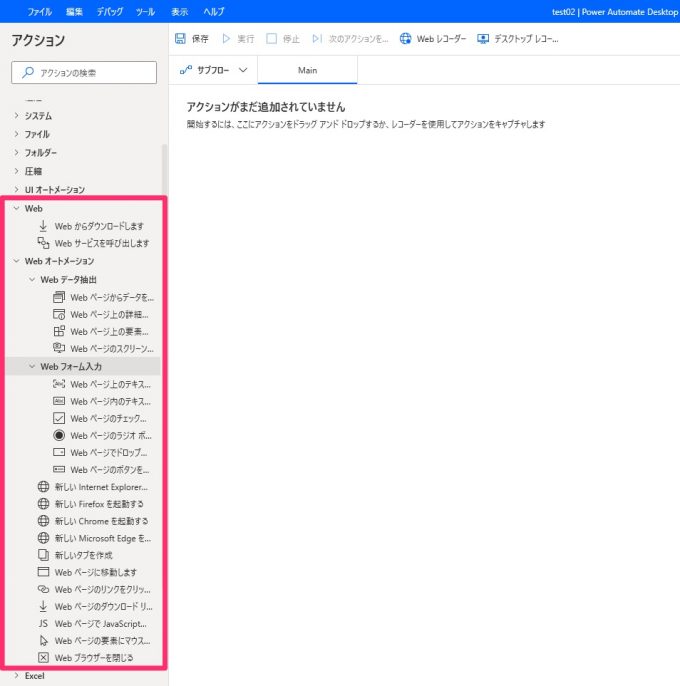
Task: Select Web からダウンロードします download icon
Action: 43,226
